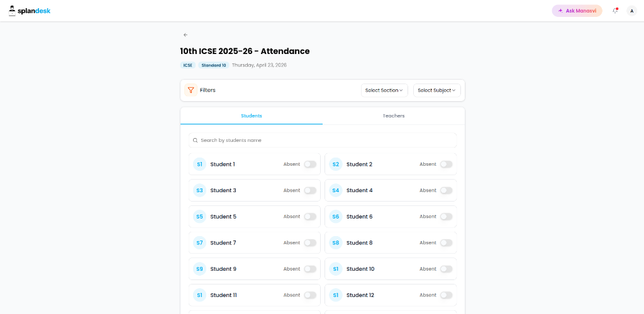Click the Ask Manasvi button

click(577, 11)
